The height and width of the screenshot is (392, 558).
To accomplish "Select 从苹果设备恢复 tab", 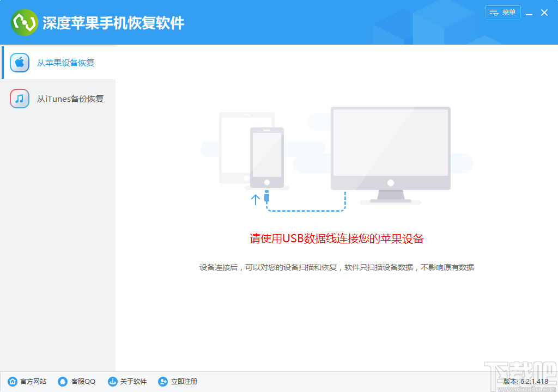I will click(x=59, y=63).
